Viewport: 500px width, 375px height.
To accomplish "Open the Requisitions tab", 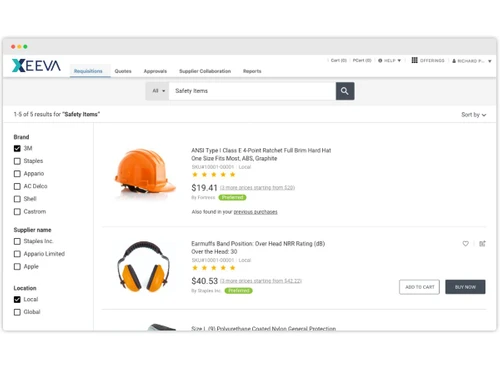I will 88,71.
